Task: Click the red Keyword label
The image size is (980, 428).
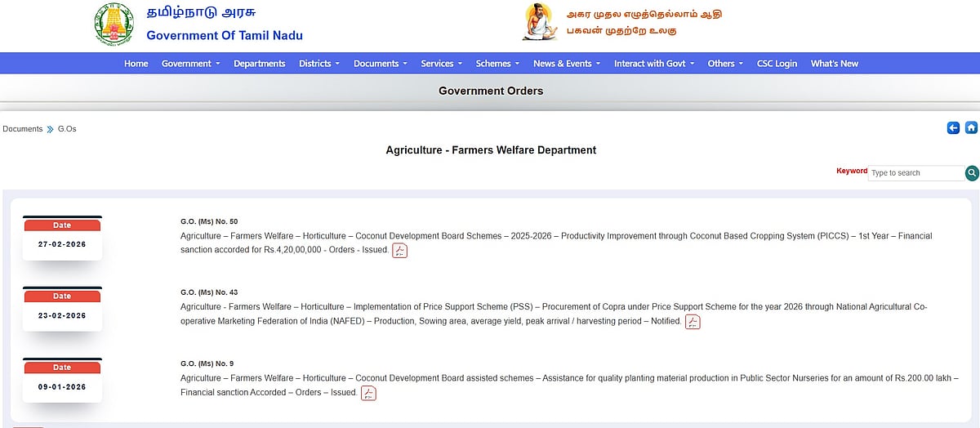Action: click(x=852, y=171)
